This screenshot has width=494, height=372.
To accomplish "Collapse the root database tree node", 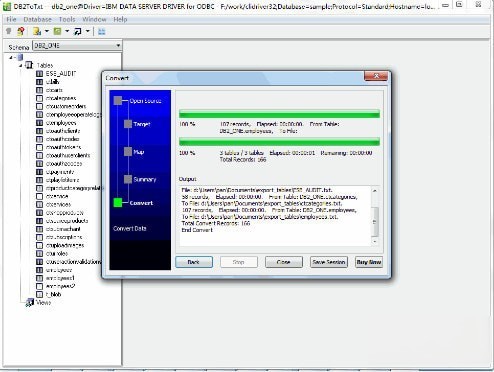I will (x=11, y=57).
